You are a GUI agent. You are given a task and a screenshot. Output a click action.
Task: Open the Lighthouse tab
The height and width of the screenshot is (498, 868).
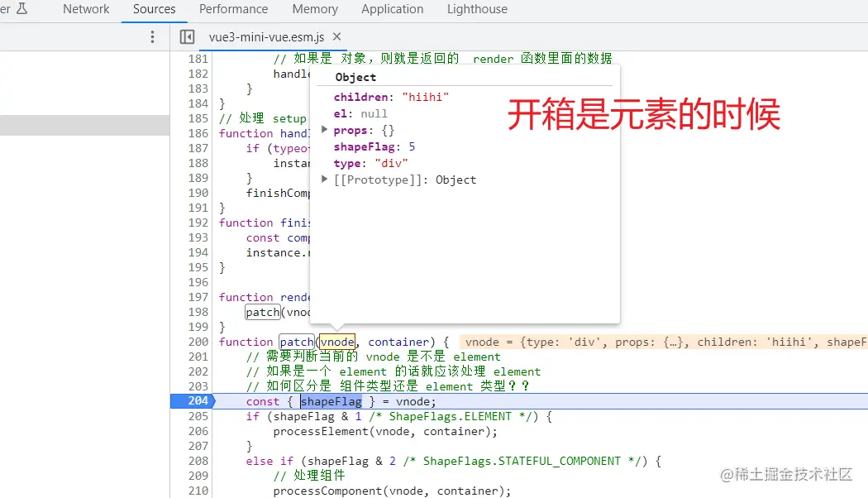(477, 9)
